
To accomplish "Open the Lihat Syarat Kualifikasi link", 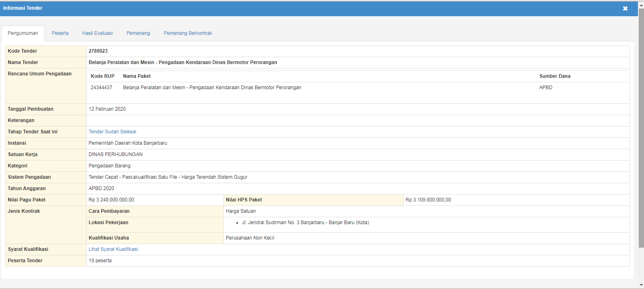I will (x=113, y=249).
